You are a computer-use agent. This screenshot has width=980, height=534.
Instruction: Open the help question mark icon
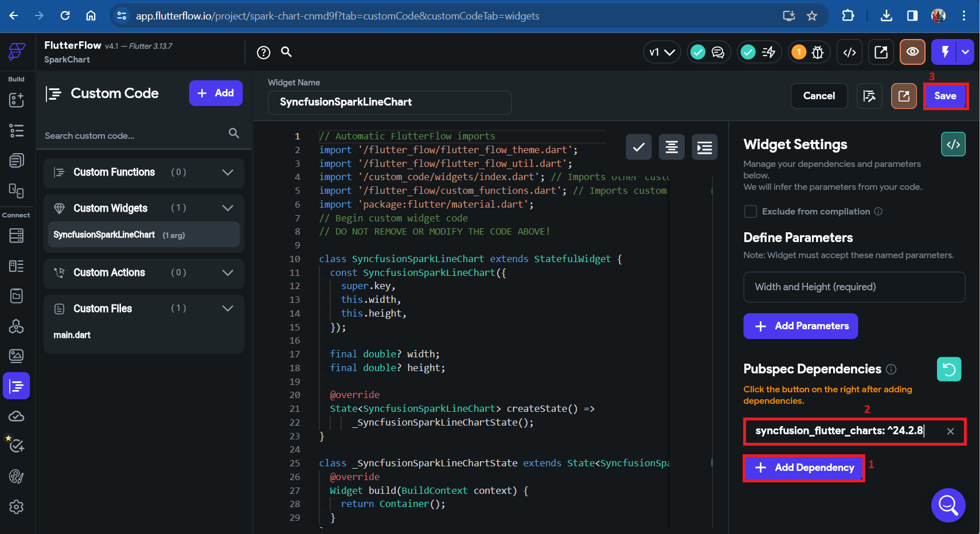[263, 53]
